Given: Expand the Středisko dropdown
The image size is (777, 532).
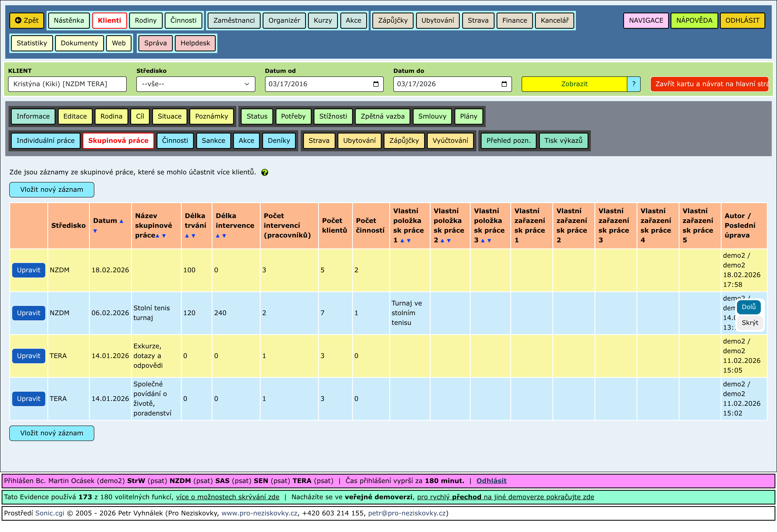Looking at the screenshot, I should point(196,84).
